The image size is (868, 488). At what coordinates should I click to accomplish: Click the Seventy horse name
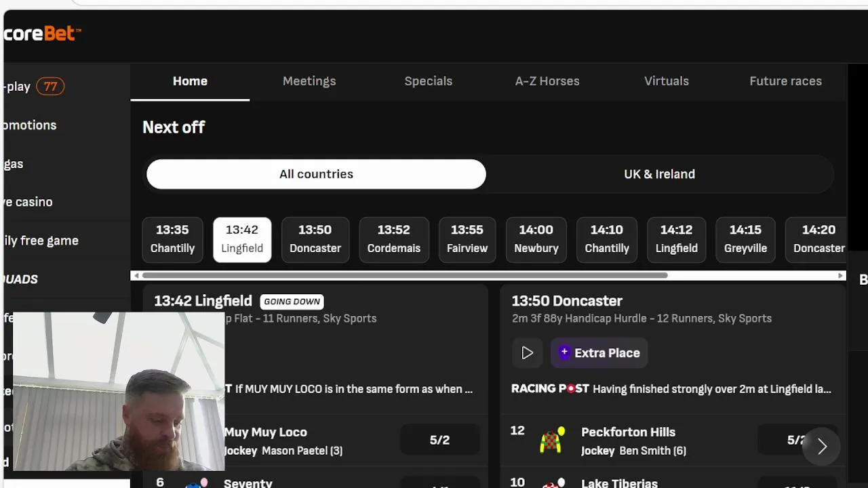[248, 483]
